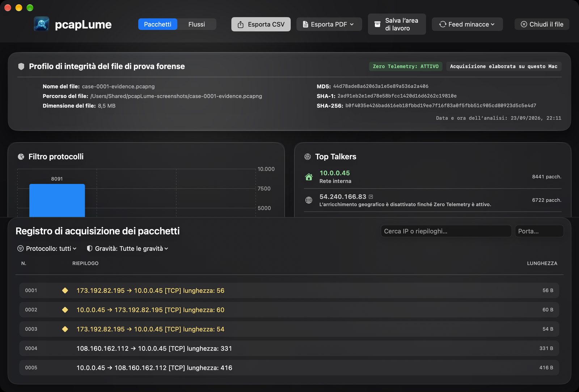Click the green macOS fullscreen window button
The image size is (579, 392).
(30, 8)
